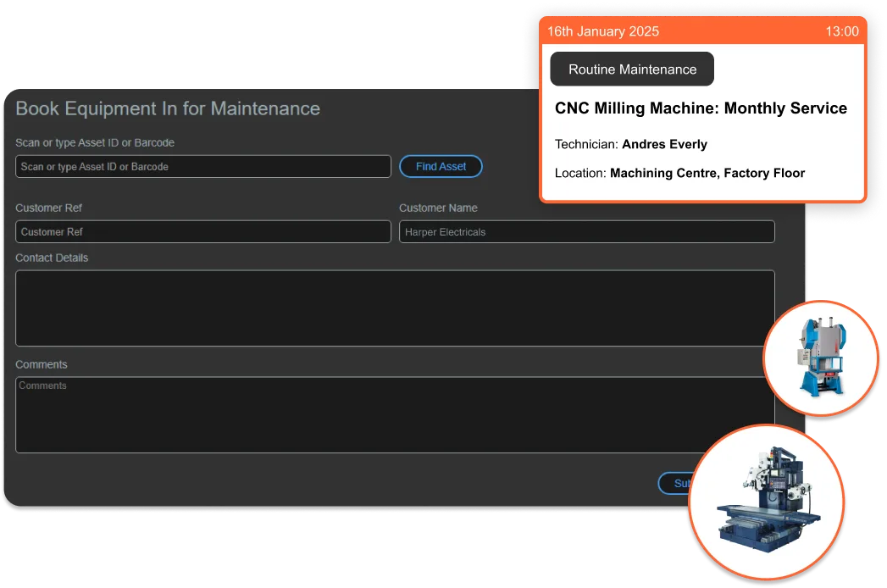Viewport: 887px width, 588px height.
Task: Focus the Asset ID or Barcode input
Action: click(x=203, y=167)
